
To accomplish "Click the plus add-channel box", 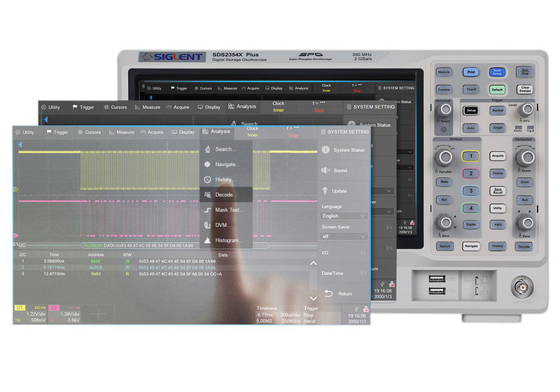I will [98, 314].
